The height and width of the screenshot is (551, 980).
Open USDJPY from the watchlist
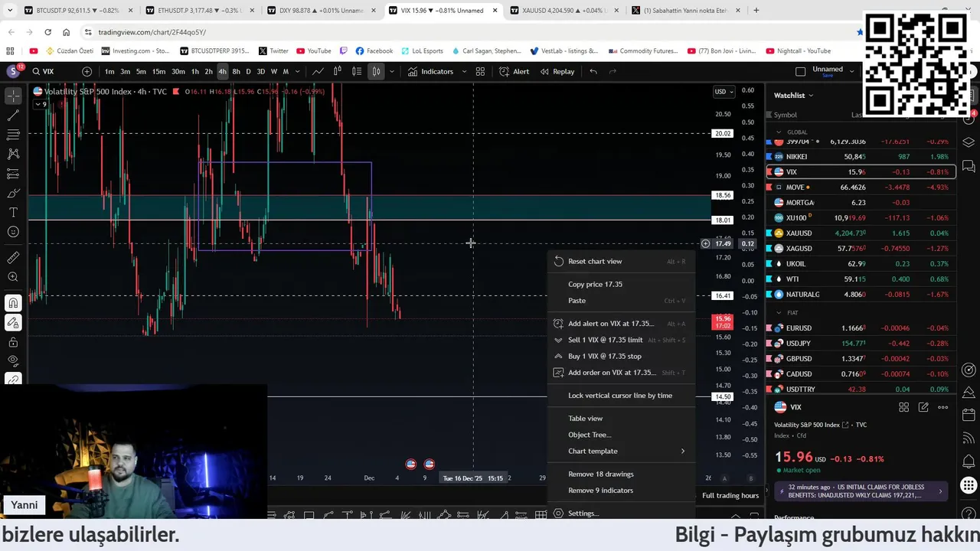[861, 343]
